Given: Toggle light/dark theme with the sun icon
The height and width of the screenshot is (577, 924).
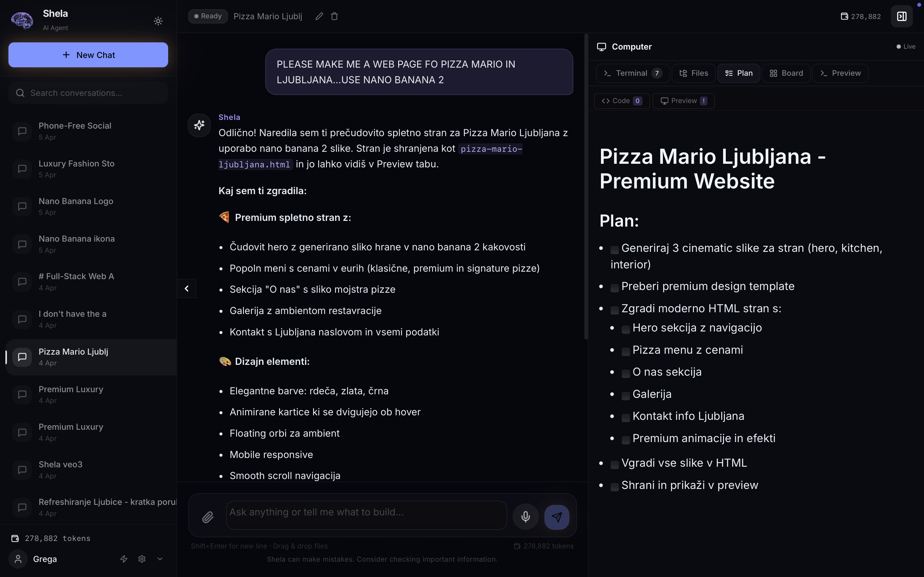Looking at the screenshot, I should [158, 21].
